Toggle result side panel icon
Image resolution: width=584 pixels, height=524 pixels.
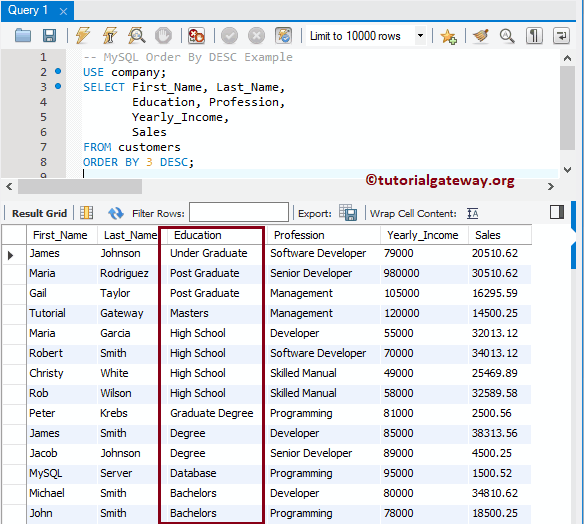[x=557, y=212]
